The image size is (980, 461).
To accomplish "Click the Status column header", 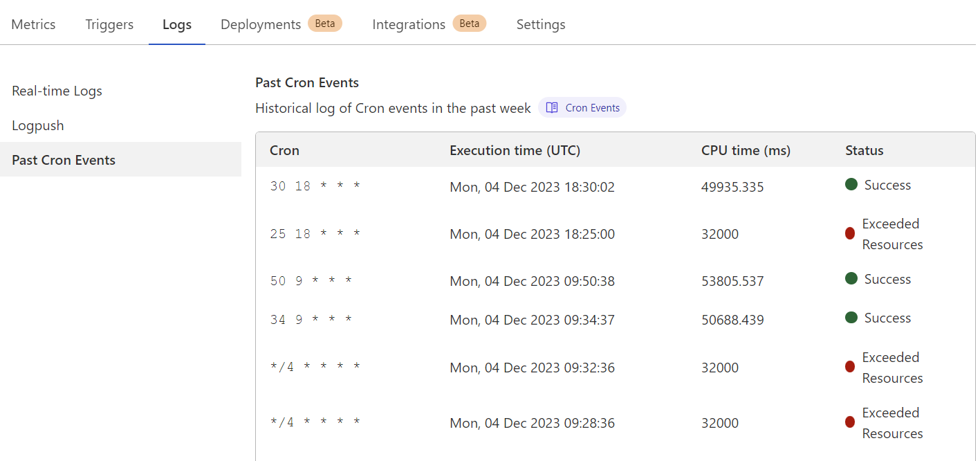I will click(864, 150).
